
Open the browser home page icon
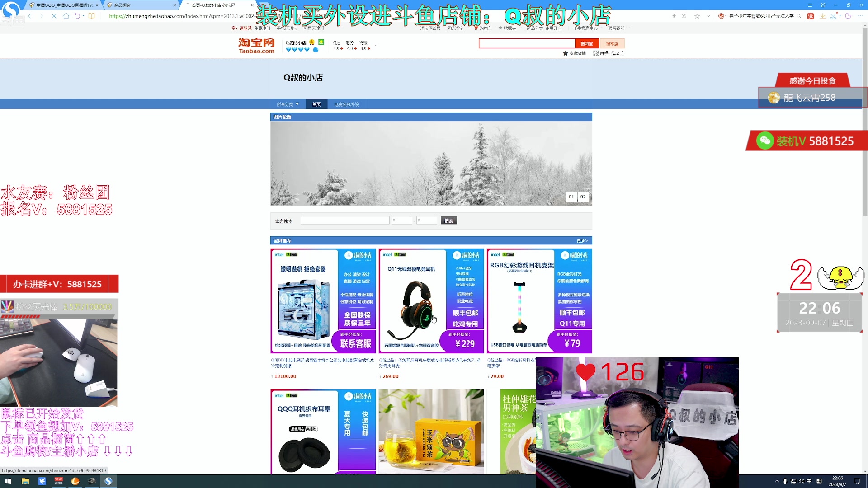pyautogui.click(x=66, y=16)
